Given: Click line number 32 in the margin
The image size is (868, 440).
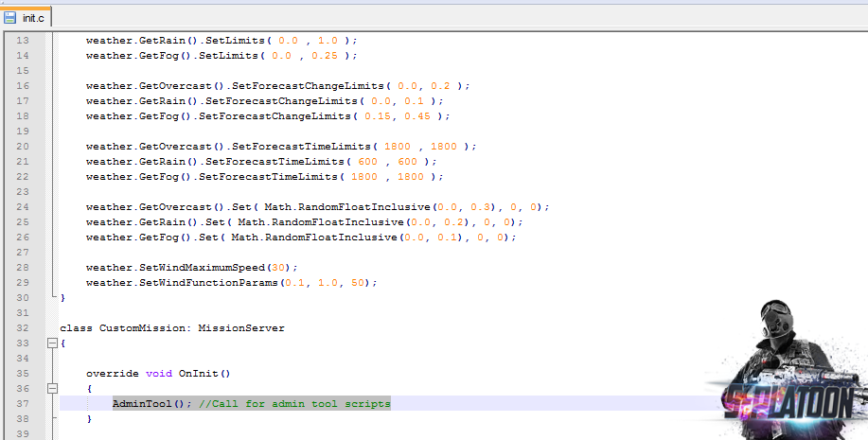Looking at the screenshot, I should point(23,327).
